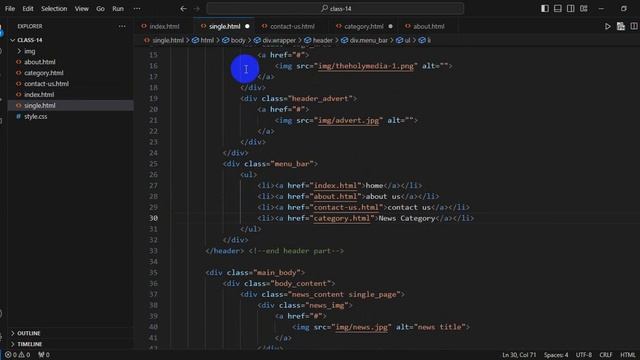Open Explorer more actions ellipsis
The height and width of the screenshot is (360, 640).
(x=122, y=26)
